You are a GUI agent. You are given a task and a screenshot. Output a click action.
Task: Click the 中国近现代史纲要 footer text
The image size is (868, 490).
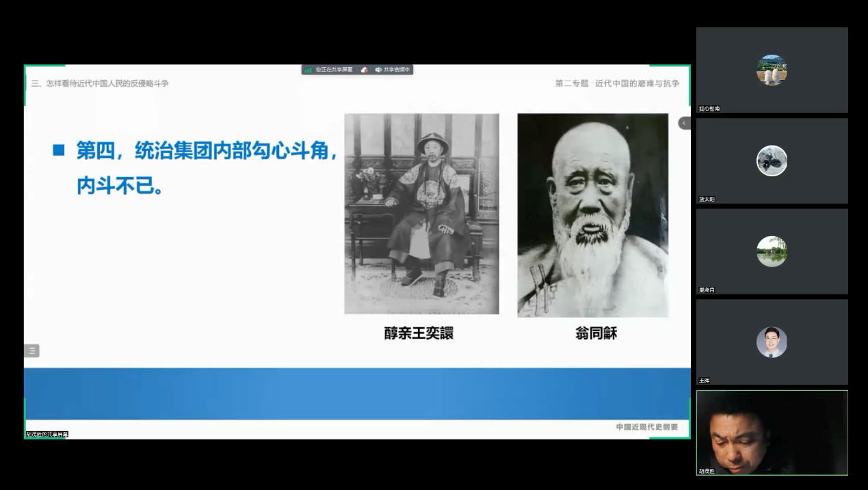pos(646,427)
